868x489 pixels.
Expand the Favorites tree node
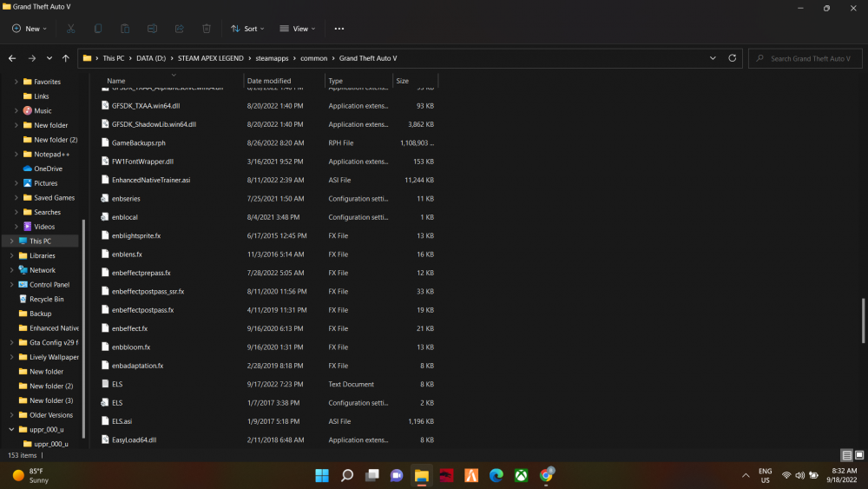pos(16,82)
